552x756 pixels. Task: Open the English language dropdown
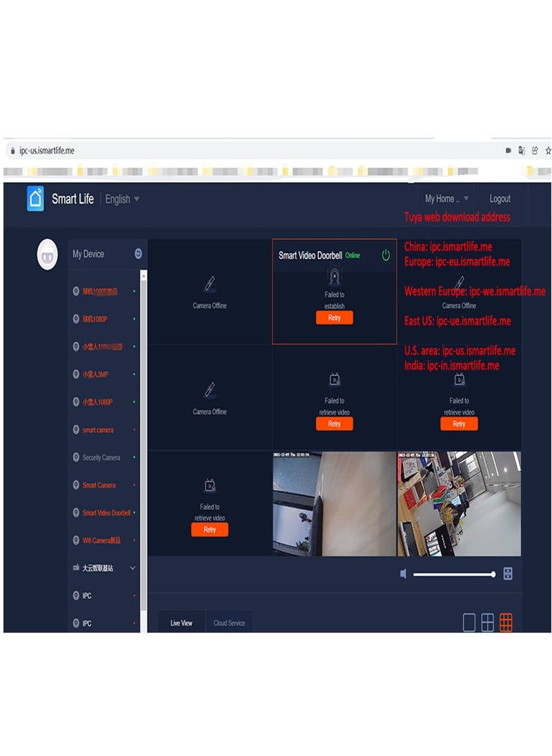(x=122, y=199)
